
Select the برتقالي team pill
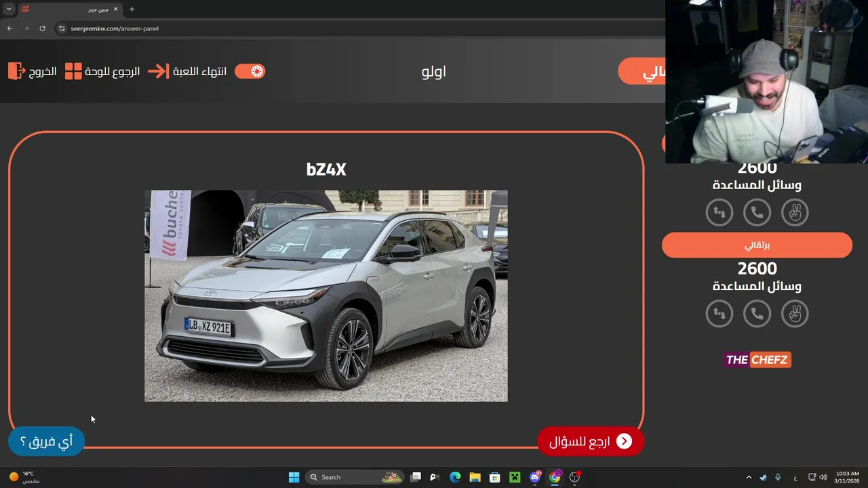coord(757,245)
